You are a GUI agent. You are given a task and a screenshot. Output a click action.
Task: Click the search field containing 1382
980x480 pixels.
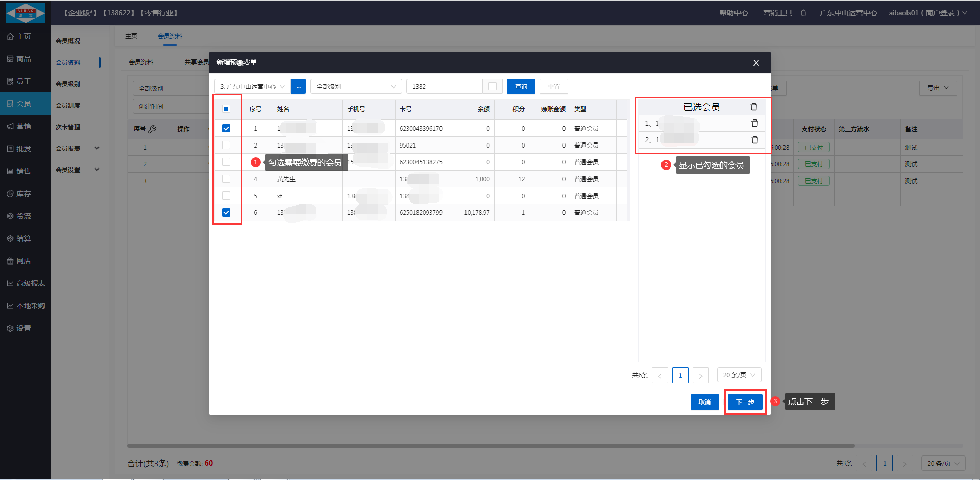tap(444, 86)
